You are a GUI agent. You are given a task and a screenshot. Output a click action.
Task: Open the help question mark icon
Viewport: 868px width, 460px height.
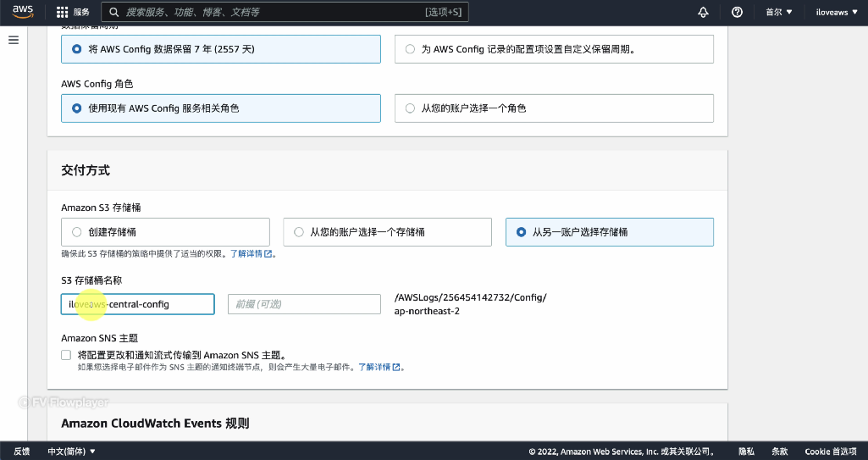click(737, 12)
